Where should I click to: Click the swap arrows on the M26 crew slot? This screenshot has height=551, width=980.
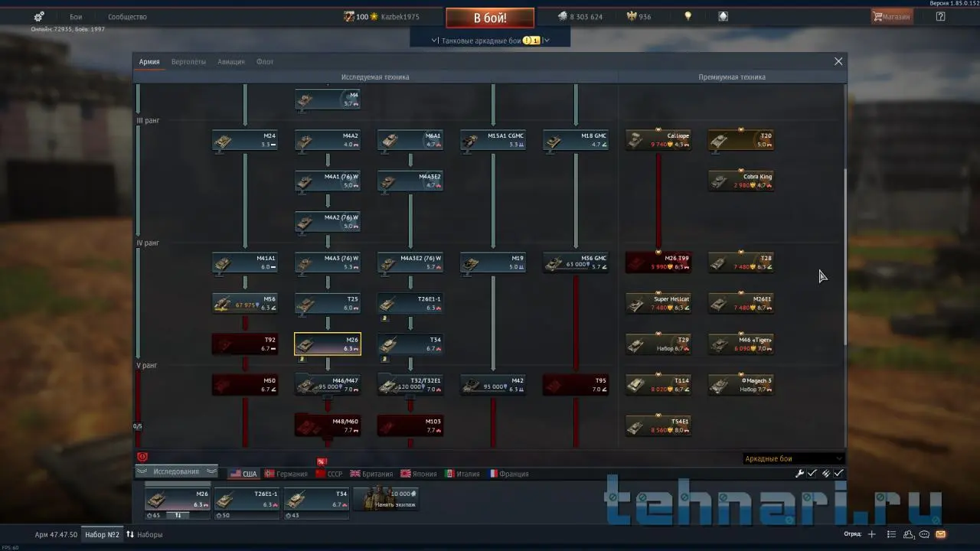[x=178, y=515]
